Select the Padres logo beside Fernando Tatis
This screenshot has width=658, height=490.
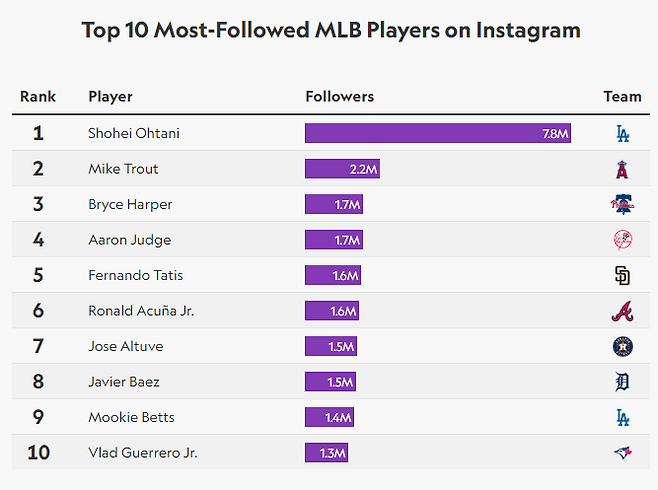[x=622, y=276]
